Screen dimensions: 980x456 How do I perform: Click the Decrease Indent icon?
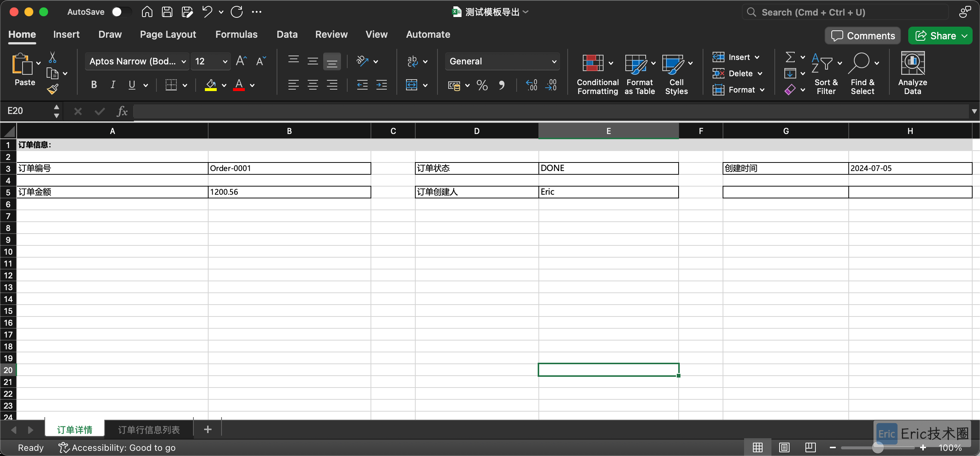point(362,85)
